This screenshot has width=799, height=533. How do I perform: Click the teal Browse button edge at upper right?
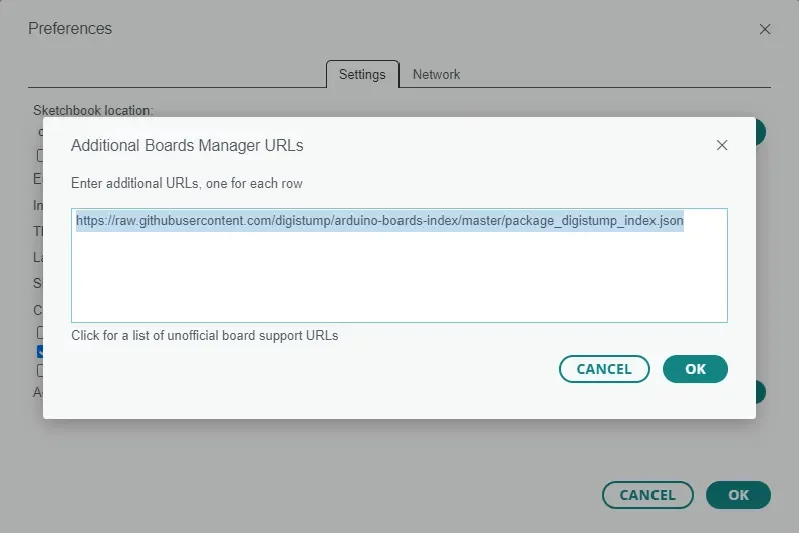[x=761, y=132]
